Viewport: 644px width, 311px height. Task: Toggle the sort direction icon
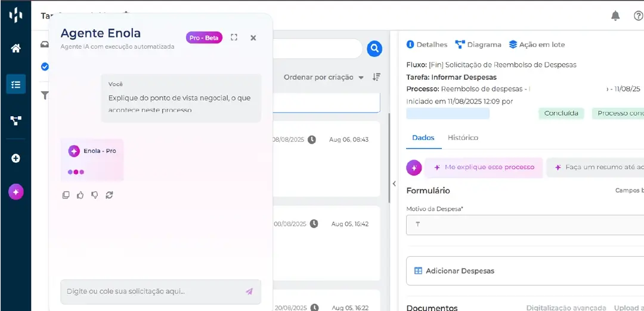pyautogui.click(x=376, y=77)
